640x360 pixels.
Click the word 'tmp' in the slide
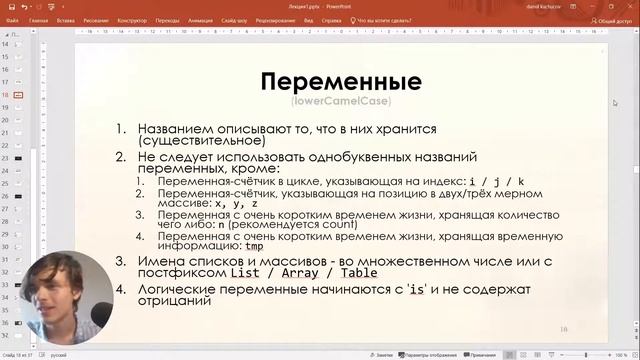(254, 246)
